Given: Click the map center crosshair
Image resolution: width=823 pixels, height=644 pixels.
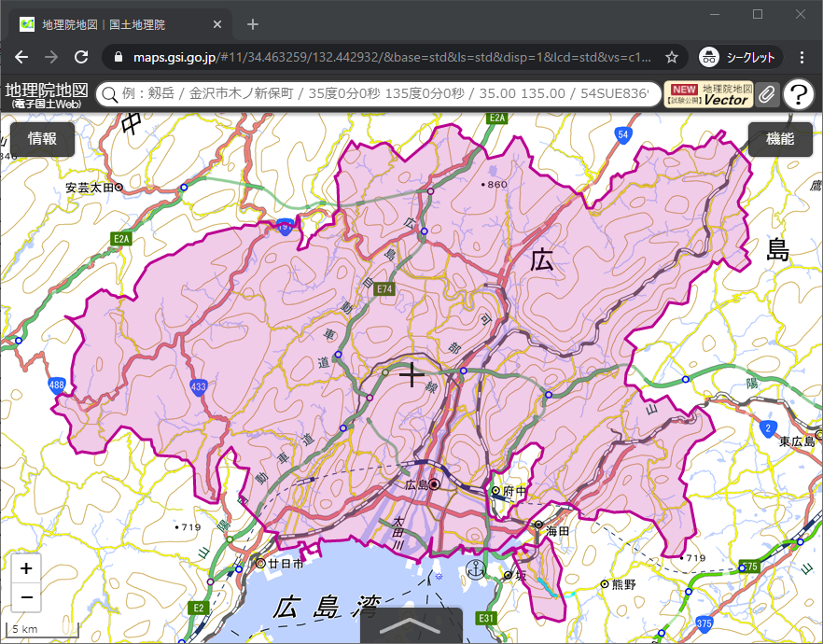Looking at the screenshot, I should point(412,375).
